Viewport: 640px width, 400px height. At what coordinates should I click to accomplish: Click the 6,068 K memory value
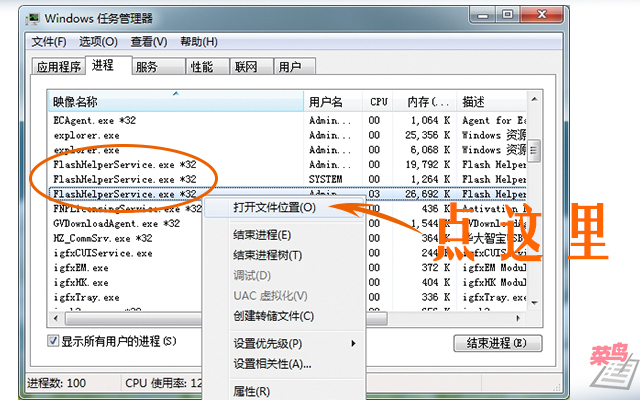tap(430, 150)
